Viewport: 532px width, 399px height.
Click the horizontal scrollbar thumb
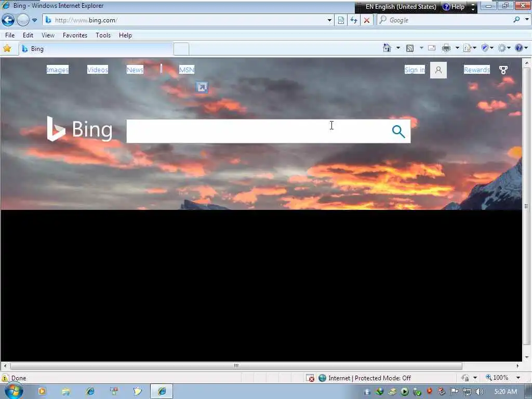click(x=236, y=366)
